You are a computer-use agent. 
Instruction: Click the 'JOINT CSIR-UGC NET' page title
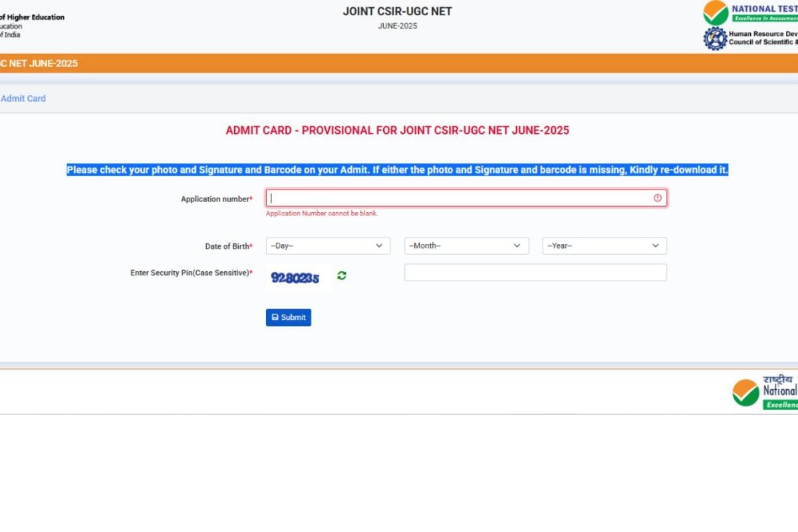tap(398, 11)
